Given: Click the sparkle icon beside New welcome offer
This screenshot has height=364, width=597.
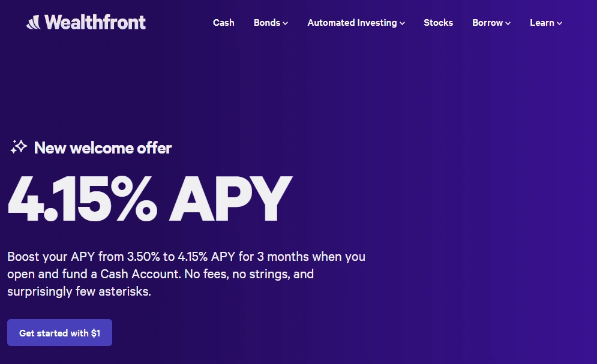Looking at the screenshot, I should 19,147.
